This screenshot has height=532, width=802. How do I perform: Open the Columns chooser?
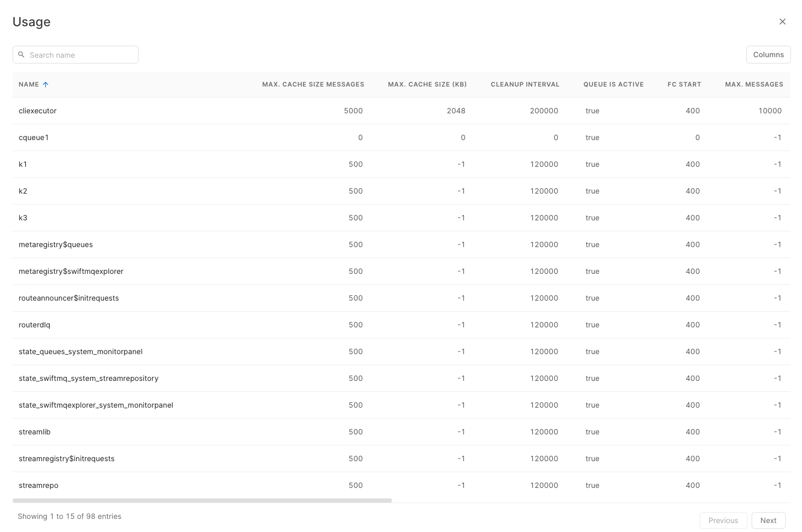pos(768,55)
